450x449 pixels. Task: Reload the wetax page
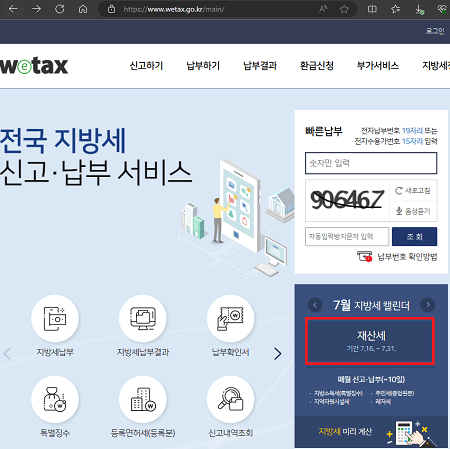[x=60, y=9]
